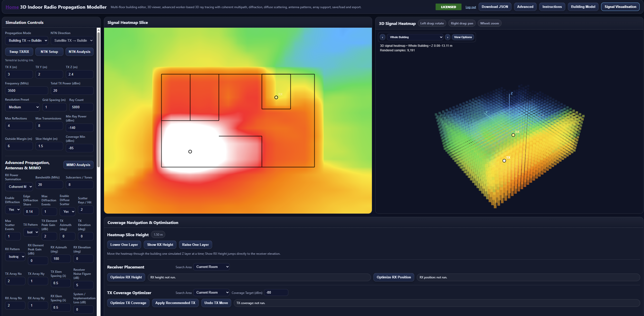This screenshot has width=644, height=316.
Task: Select the TX marker circle on the heatmap slice
Action: pyautogui.click(x=190, y=152)
